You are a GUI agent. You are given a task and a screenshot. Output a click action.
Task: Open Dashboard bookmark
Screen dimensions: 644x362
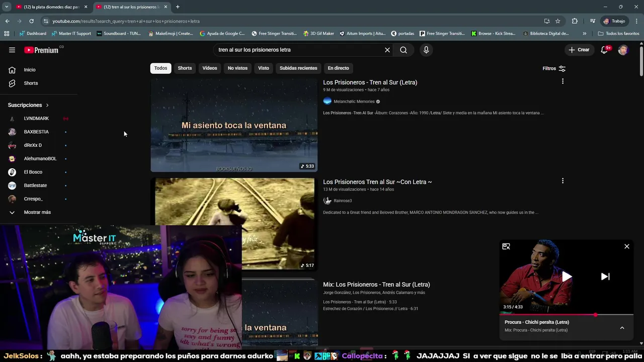[x=33, y=34]
